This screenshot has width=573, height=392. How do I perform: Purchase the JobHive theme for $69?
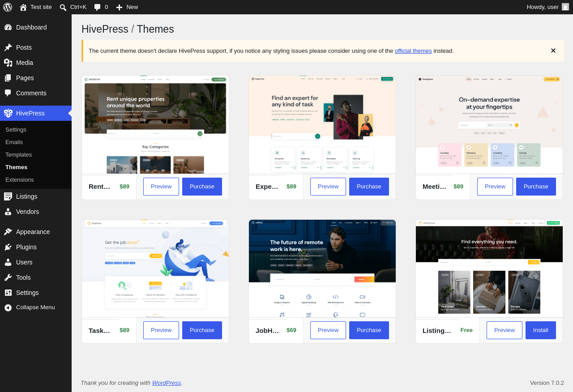coord(369,330)
